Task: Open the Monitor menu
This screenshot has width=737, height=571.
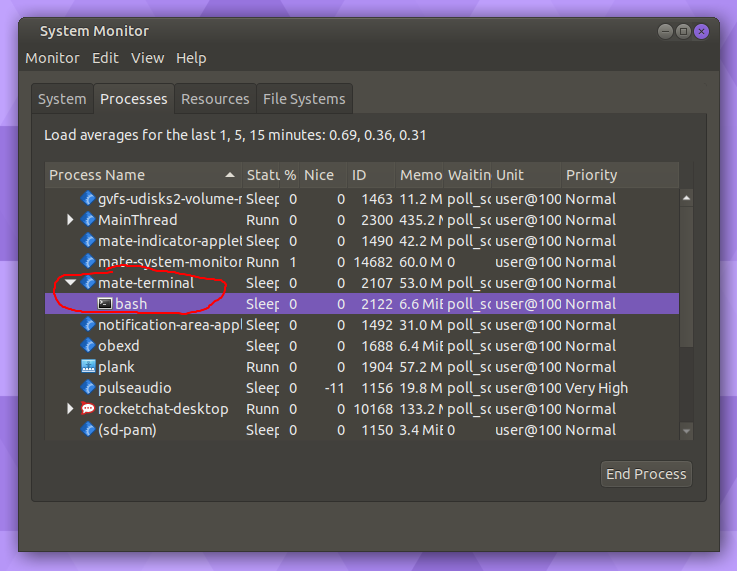Action: pos(52,58)
